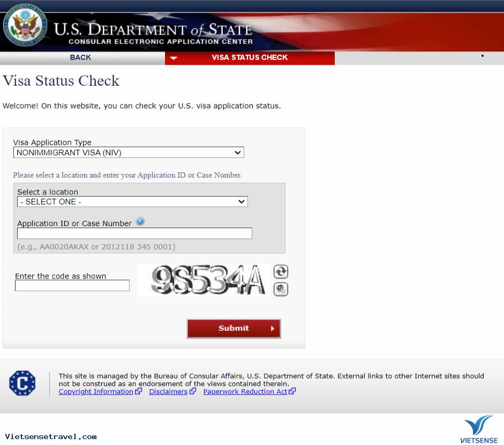Image resolution: width=504 pixels, height=445 pixels.
Task: Click the Consular Electronic Application Center banner text
Action: click(x=160, y=41)
